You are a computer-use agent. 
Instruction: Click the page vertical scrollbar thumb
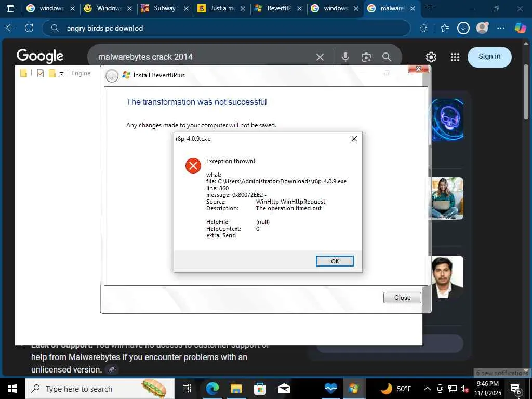point(526,91)
